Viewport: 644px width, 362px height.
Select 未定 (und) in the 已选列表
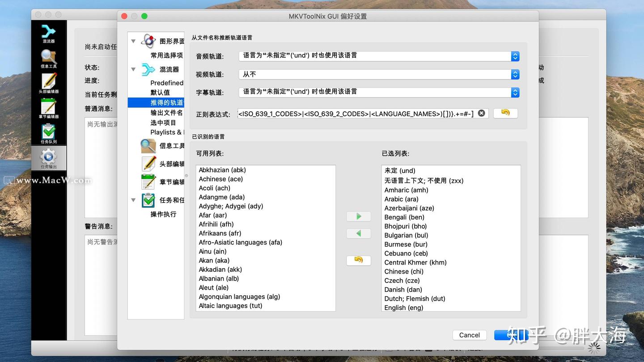[400, 170]
